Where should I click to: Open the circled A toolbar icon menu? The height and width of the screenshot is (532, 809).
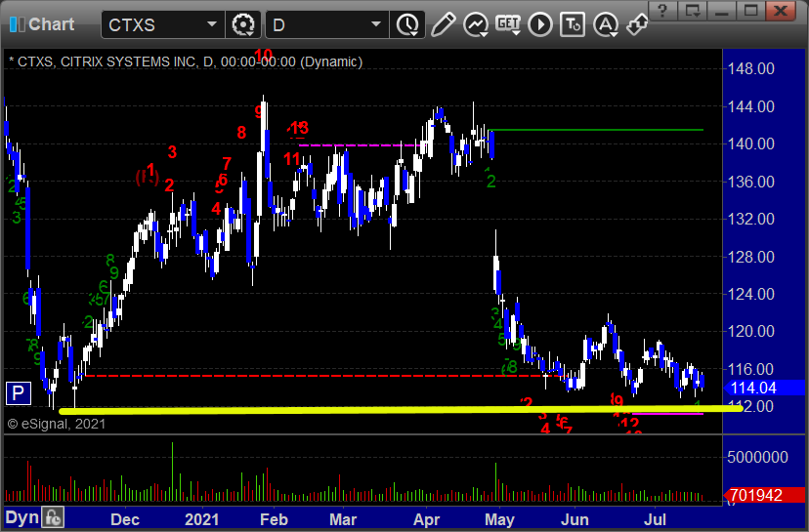tap(606, 24)
